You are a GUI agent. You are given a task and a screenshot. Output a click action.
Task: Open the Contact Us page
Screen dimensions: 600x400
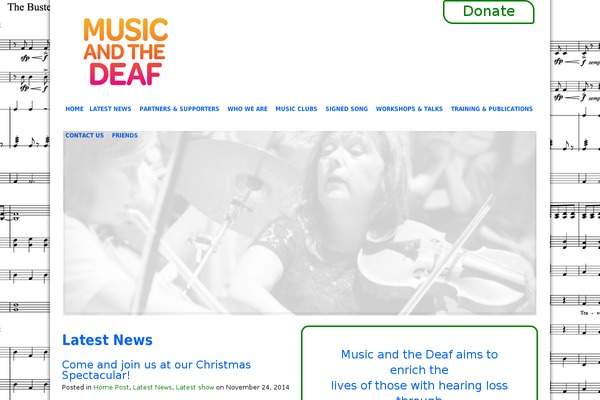click(x=85, y=136)
